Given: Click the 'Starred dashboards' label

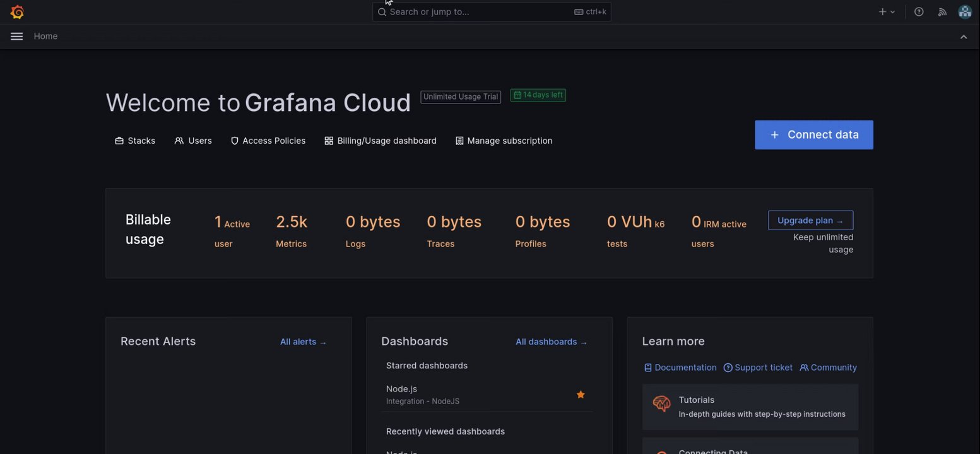Looking at the screenshot, I should 427,366.
